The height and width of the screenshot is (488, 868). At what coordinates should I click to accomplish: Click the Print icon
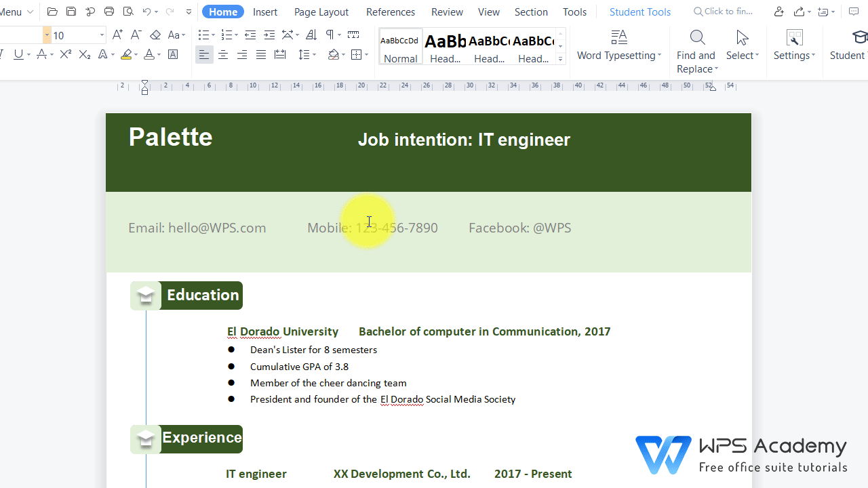click(109, 12)
